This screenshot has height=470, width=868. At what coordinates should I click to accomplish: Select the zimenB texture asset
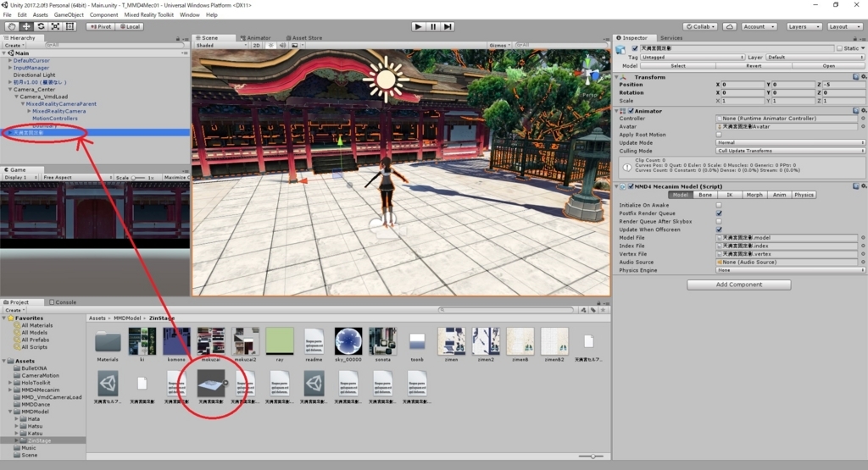coord(520,341)
